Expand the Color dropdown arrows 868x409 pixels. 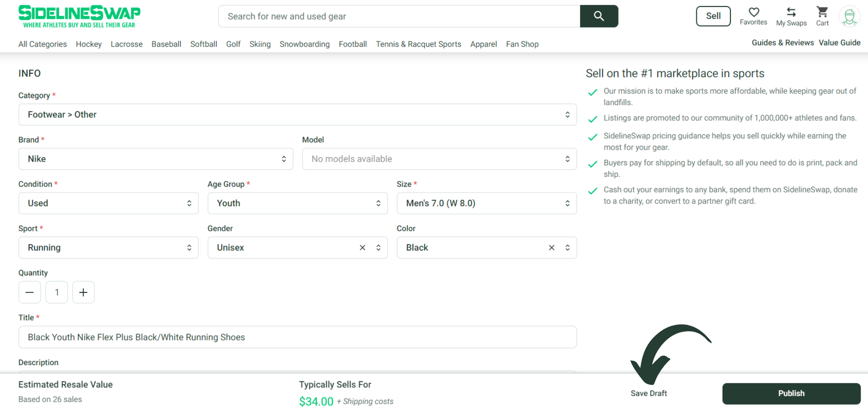pos(567,248)
